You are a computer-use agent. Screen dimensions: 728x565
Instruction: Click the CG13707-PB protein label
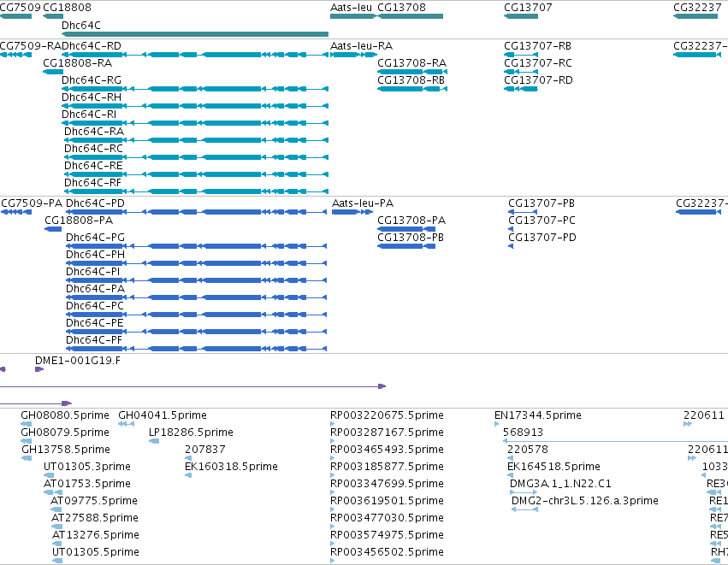tap(542, 203)
